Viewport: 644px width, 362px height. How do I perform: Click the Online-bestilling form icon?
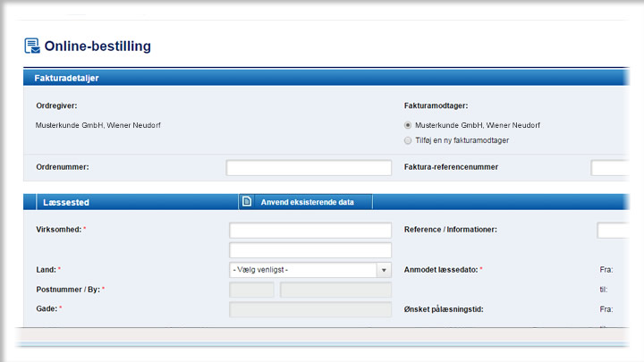tap(32, 46)
